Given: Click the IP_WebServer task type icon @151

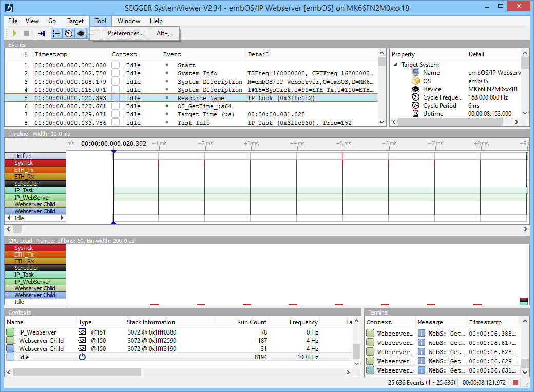Looking at the screenshot, I should click(x=82, y=332).
